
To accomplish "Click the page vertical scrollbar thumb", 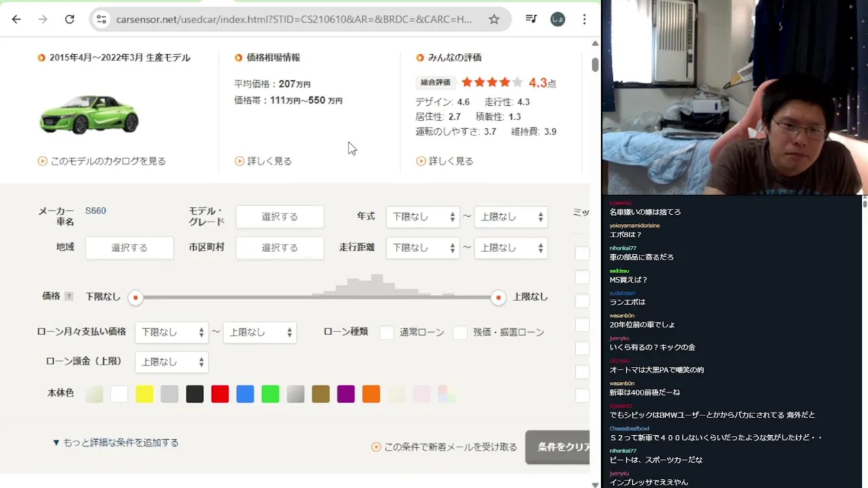I will tap(595, 64).
